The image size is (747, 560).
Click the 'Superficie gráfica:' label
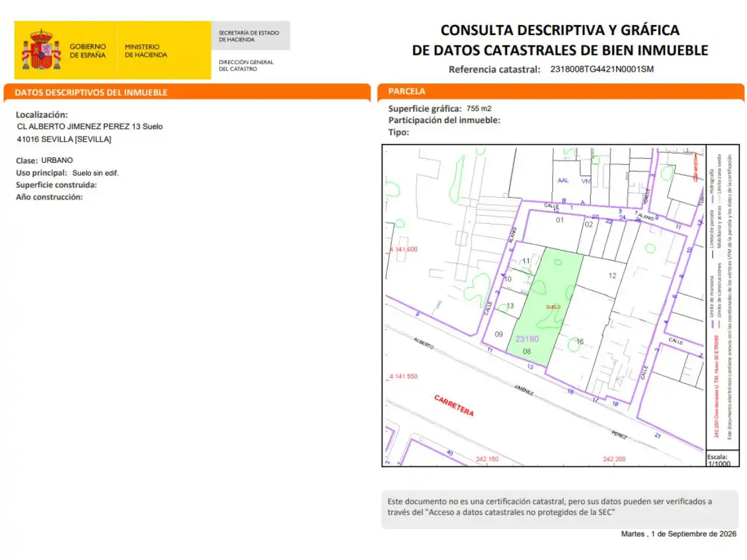(425, 108)
